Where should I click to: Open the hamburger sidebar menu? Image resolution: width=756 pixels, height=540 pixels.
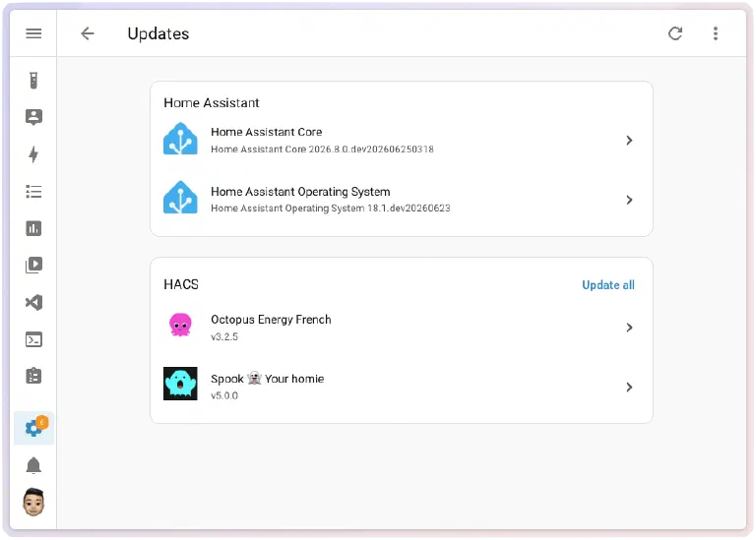coord(33,33)
